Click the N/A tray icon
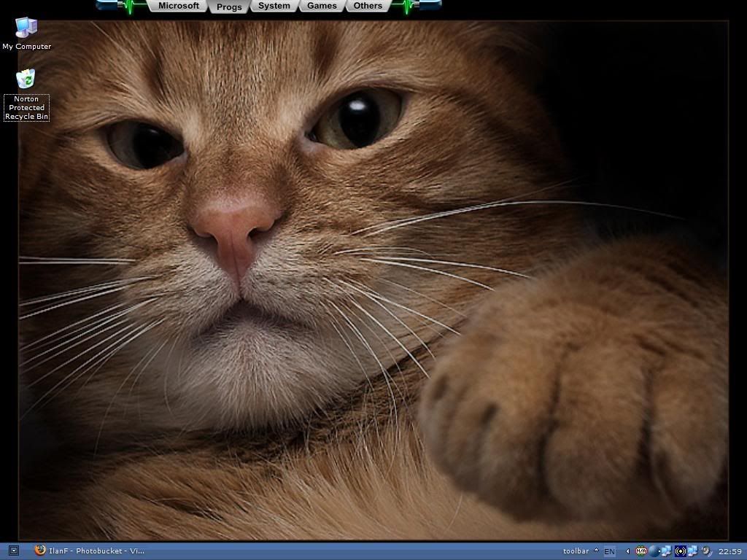 (641, 551)
